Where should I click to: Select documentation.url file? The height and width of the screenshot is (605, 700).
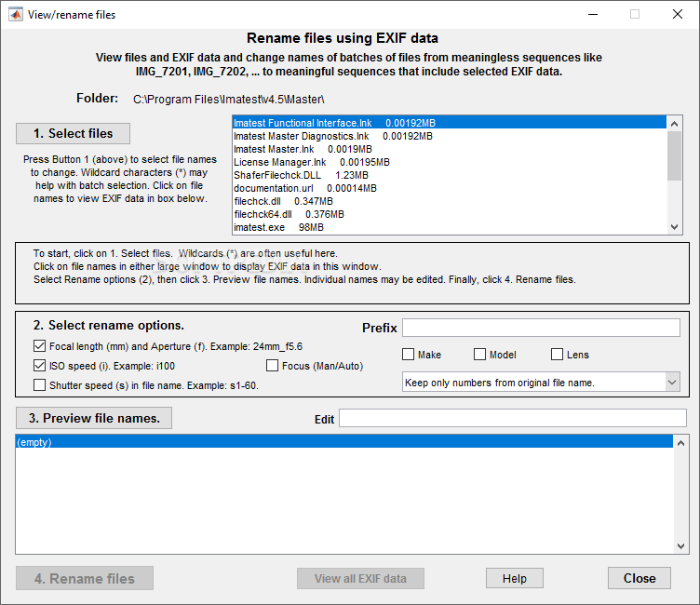coord(449,188)
